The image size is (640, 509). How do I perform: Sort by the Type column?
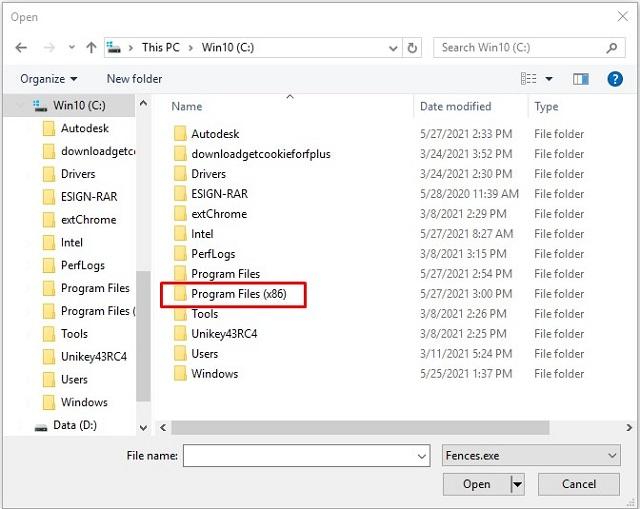(546, 107)
